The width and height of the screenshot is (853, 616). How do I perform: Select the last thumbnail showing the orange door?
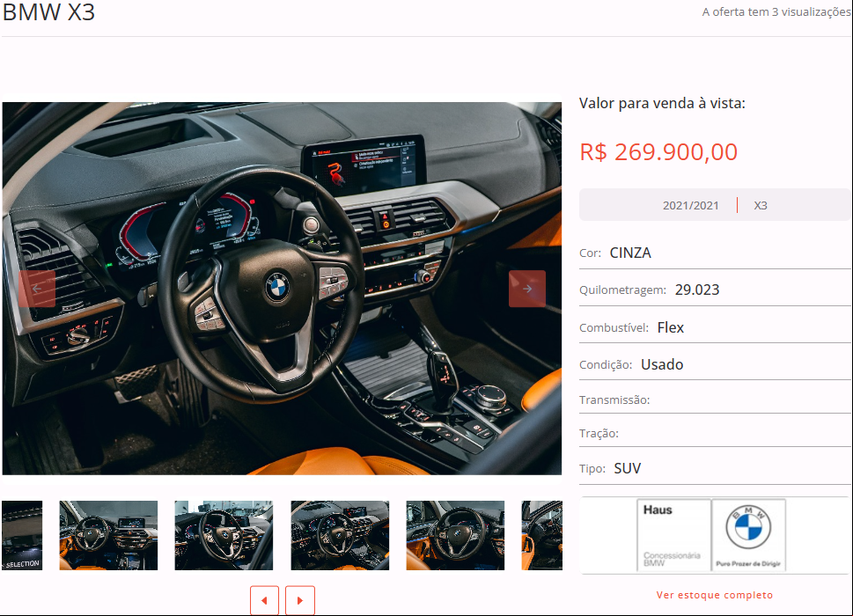click(x=542, y=535)
